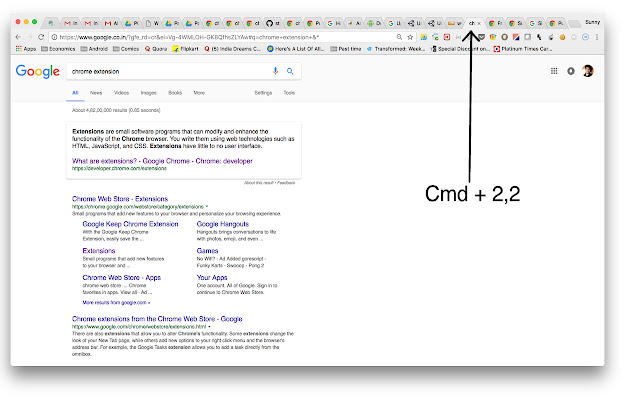Expand the chromewebstore URL dropdown arrow
640x400 pixels.
click(210, 327)
